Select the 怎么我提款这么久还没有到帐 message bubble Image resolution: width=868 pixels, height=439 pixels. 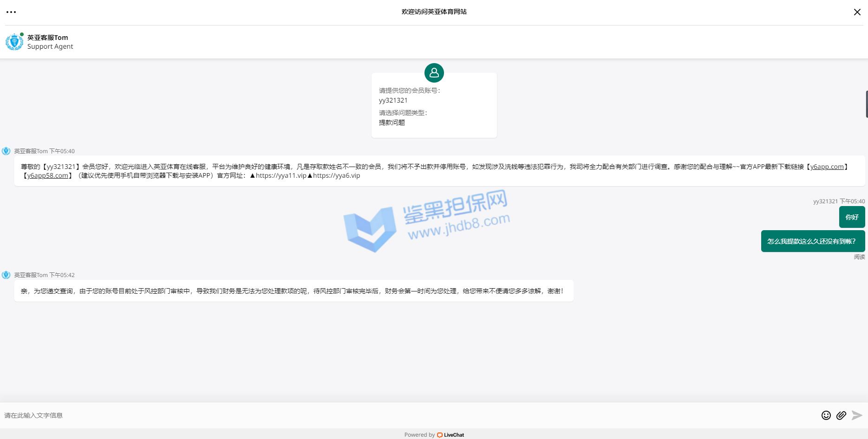pos(812,241)
